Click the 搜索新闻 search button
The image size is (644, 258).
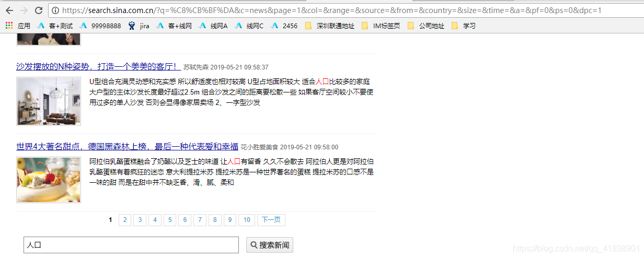pyautogui.click(x=270, y=245)
